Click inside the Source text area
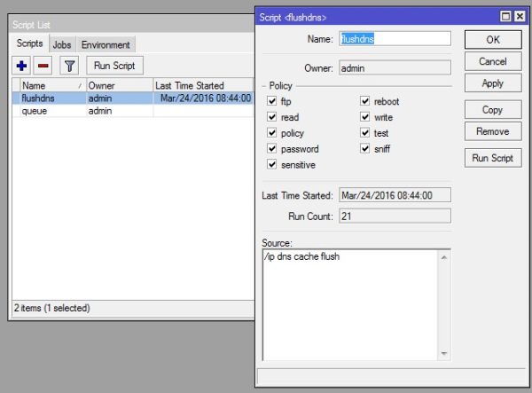This screenshot has width=532, height=393. coord(350,305)
